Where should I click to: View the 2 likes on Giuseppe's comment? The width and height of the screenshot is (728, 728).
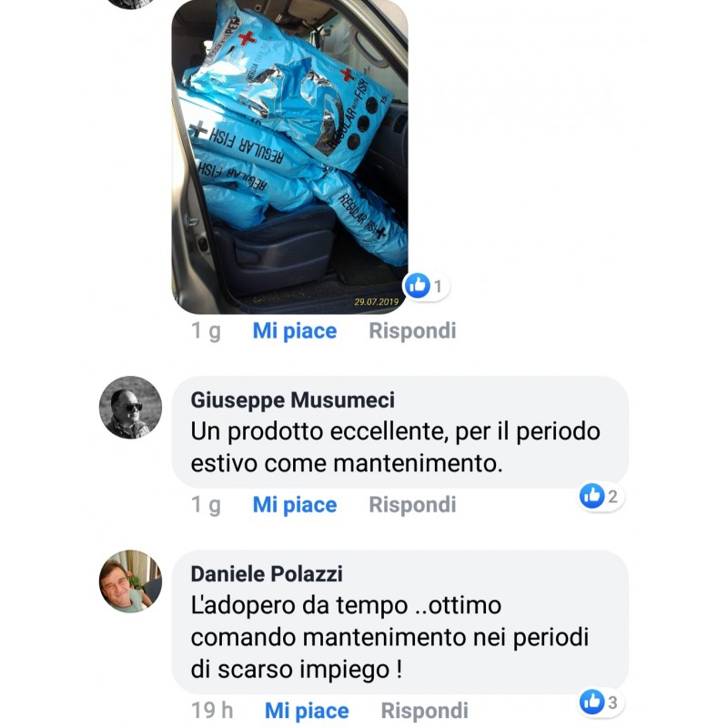click(601, 496)
